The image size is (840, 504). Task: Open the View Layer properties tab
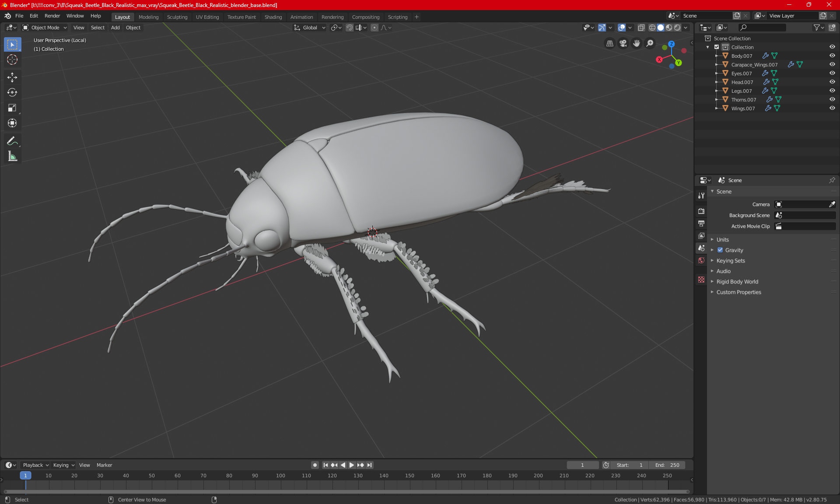pos(701,236)
